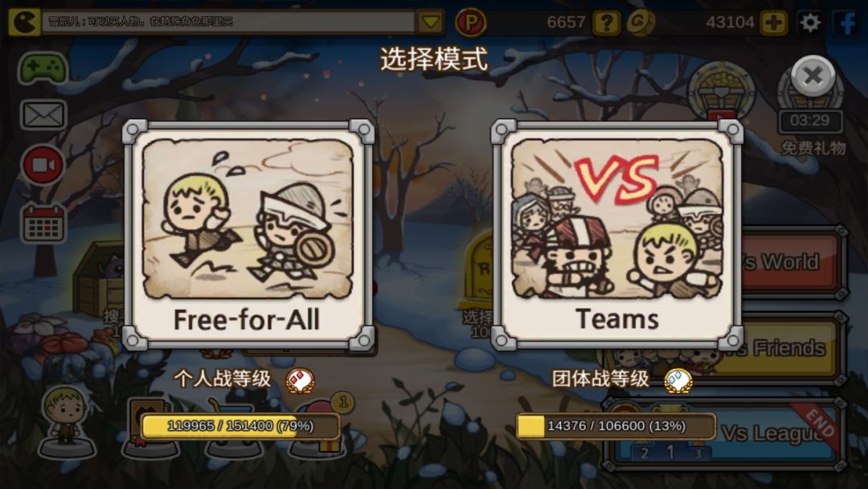The height and width of the screenshot is (489, 868).
Task: Add gold coins with plus button
Action: [773, 23]
